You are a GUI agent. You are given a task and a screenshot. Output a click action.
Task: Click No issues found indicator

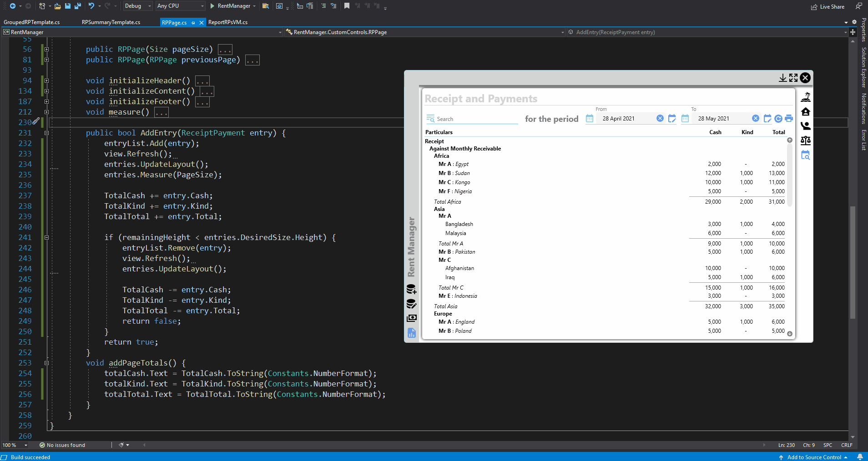(62, 445)
